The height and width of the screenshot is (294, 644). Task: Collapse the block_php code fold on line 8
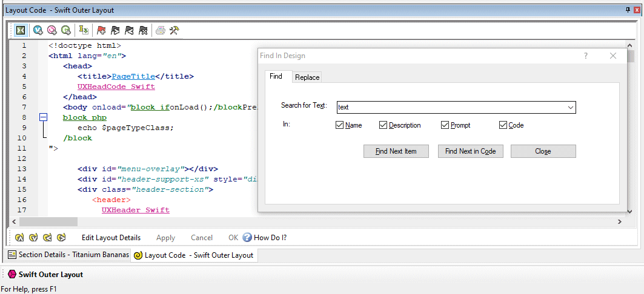pos(43,118)
